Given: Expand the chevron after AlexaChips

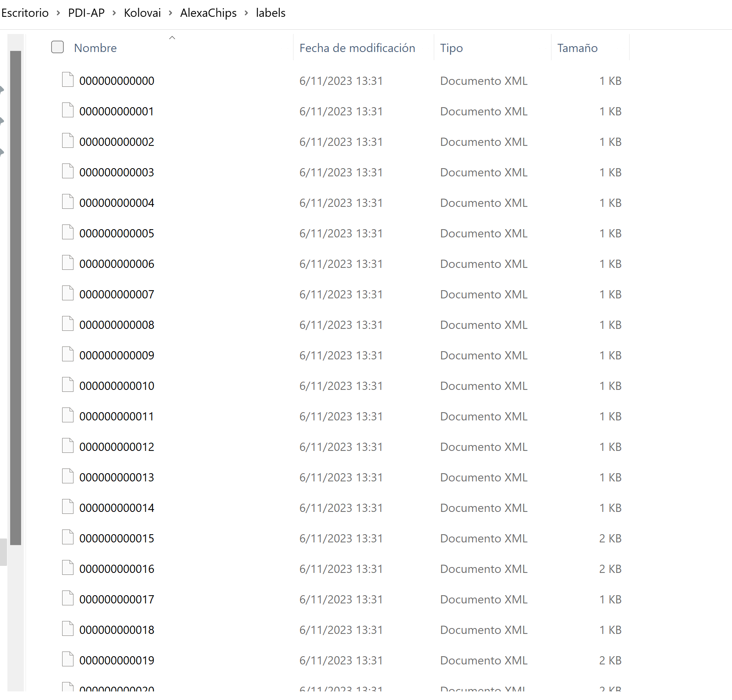Looking at the screenshot, I should point(246,13).
